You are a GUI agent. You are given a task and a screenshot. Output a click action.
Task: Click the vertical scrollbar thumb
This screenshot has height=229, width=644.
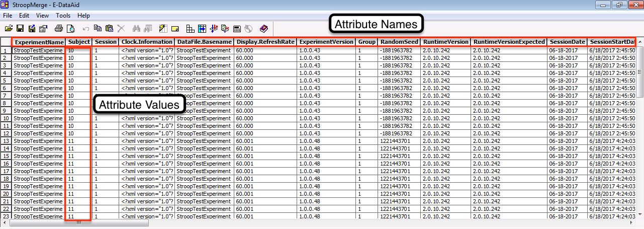(x=640, y=72)
